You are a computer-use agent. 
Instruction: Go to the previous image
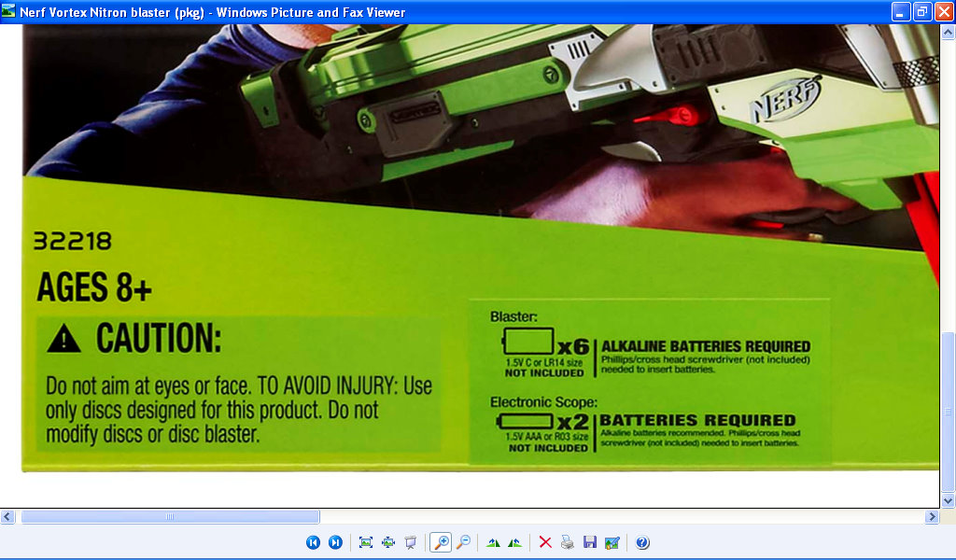pos(313,542)
